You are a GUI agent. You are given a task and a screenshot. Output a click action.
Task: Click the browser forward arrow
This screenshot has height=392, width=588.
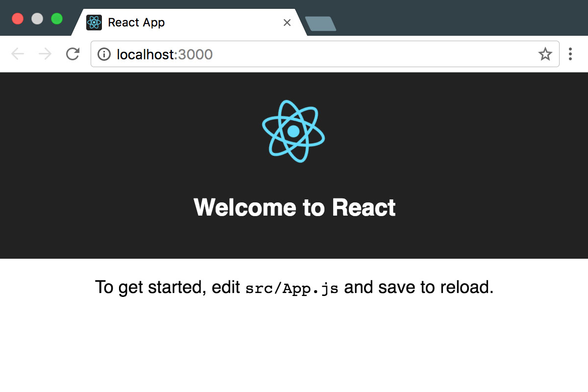pos(45,54)
